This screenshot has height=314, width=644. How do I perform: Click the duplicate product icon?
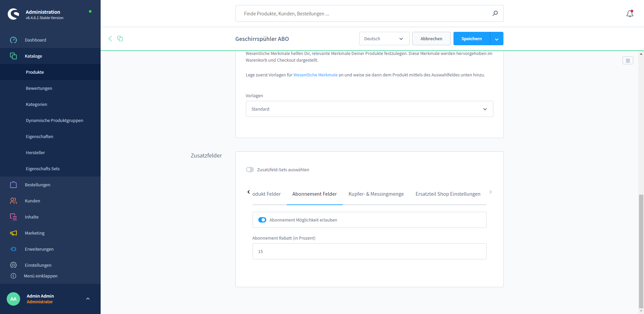120,39
